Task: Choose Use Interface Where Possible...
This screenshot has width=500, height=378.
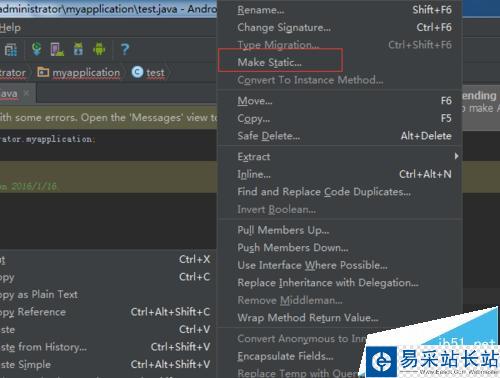Action: tap(339, 265)
